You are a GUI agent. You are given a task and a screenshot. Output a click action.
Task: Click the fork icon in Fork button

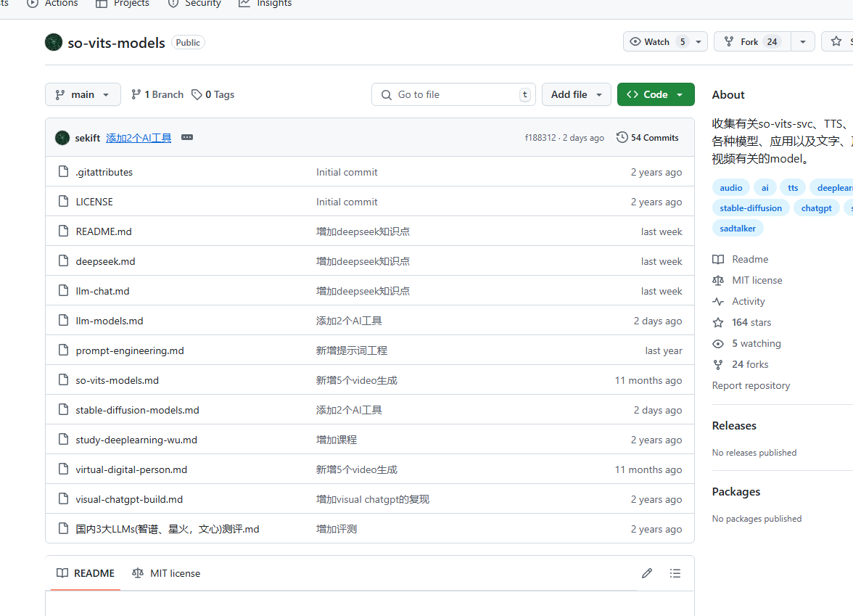tap(729, 41)
